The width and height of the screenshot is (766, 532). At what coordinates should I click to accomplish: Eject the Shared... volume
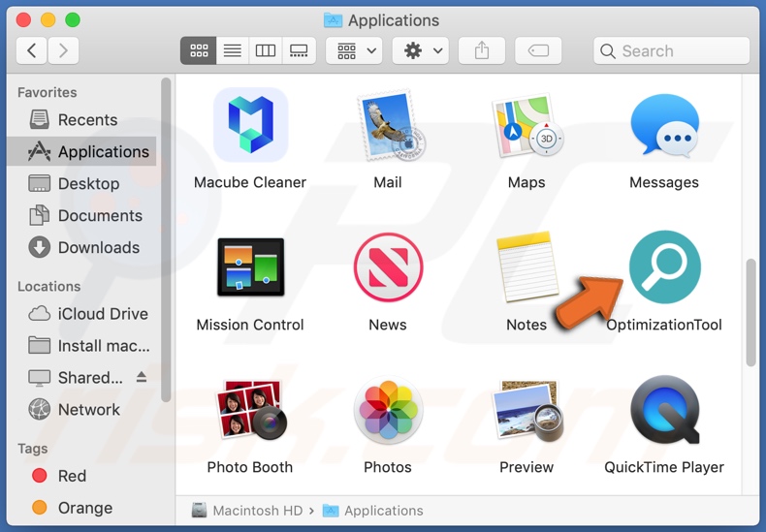142,377
